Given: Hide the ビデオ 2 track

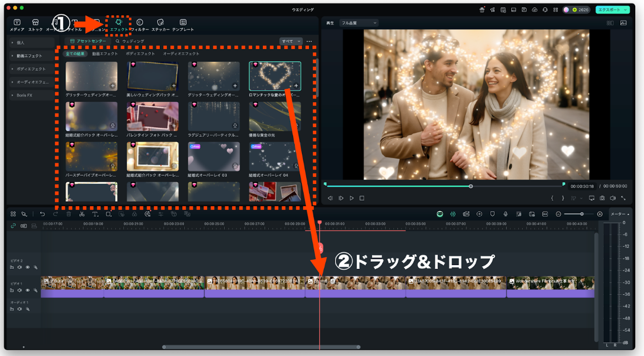Looking at the screenshot, I should 28,268.
